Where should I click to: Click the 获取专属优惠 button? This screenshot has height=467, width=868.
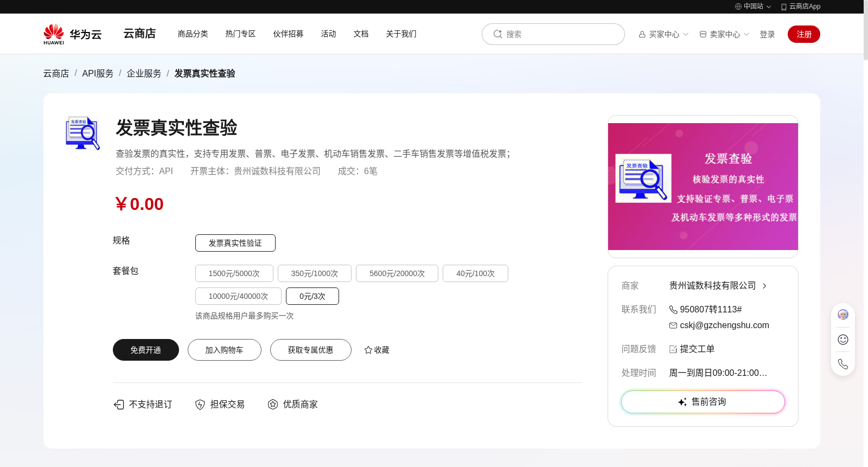click(311, 350)
